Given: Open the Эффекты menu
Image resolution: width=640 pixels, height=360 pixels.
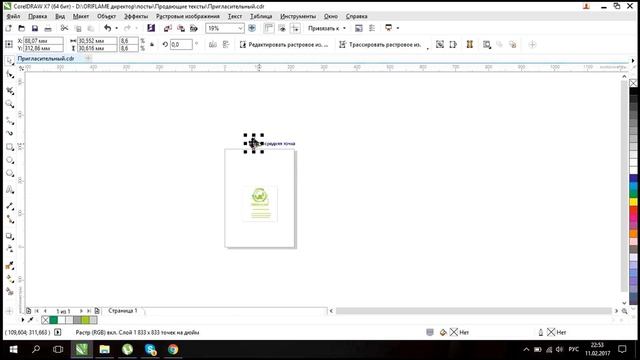Looking at the screenshot, I should click(136, 16).
